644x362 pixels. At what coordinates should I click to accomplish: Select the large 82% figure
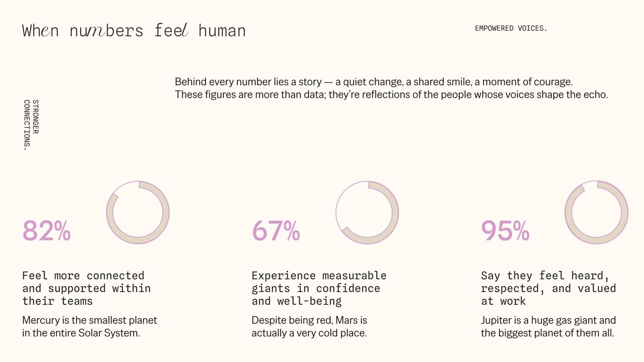pyautogui.click(x=47, y=231)
